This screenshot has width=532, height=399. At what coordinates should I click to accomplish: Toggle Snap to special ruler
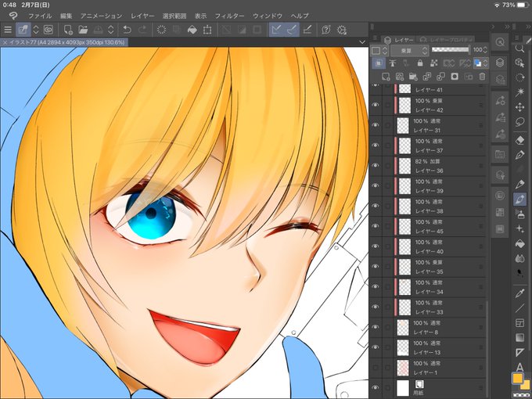tap(292, 30)
